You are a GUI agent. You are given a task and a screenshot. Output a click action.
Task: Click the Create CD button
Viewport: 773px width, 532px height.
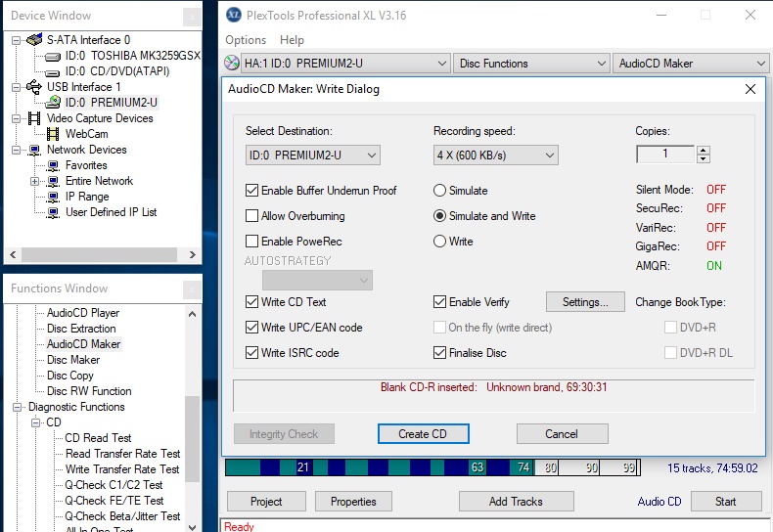click(x=423, y=434)
